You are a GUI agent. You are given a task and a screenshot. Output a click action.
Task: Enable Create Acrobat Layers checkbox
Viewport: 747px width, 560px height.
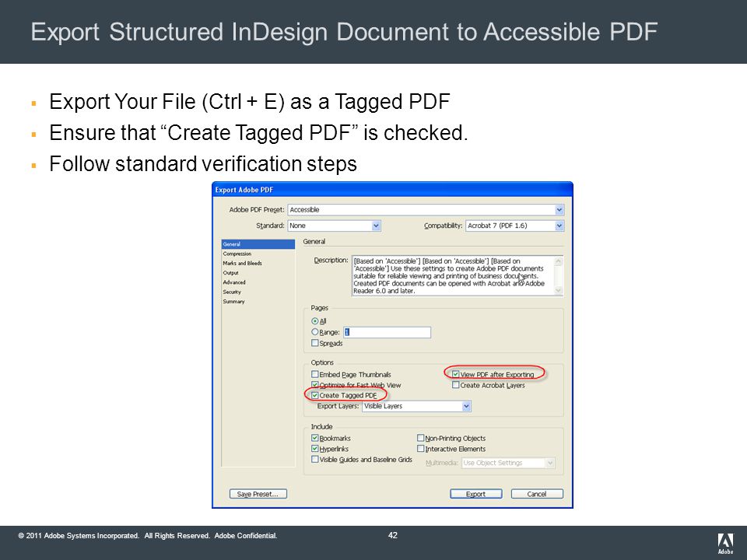(456, 385)
